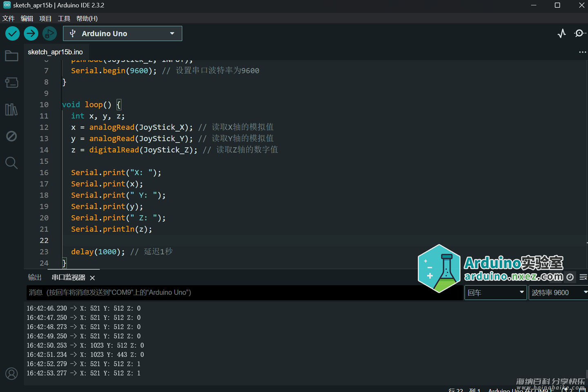Click serial output line 16:42:51.234 Y: 443

tap(85, 355)
